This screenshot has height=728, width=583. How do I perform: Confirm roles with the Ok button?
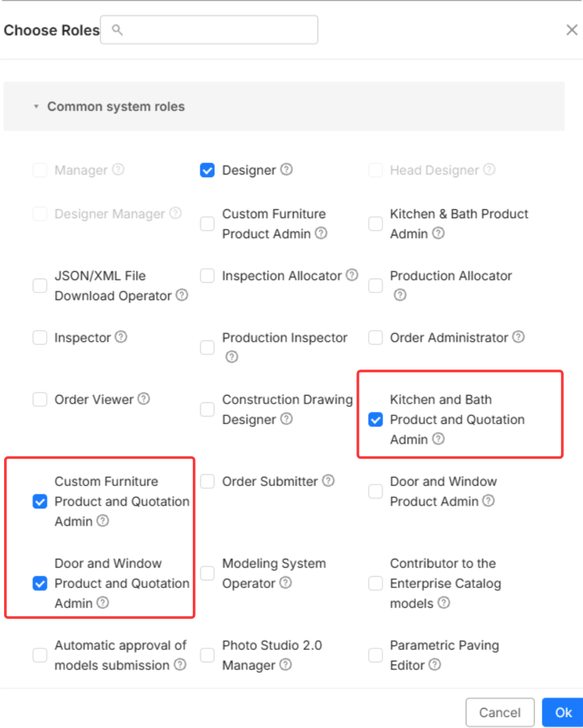coord(563,712)
